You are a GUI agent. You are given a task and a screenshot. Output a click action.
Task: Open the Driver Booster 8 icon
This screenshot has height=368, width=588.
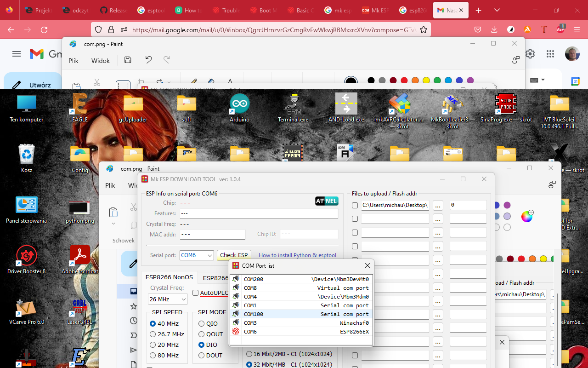(27, 259)
